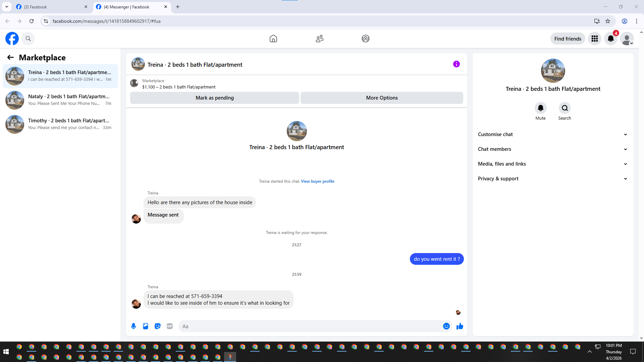The width and height of the screenshot is (644, 362).
Task: Open the View buyer profile link
Action: 318,181
